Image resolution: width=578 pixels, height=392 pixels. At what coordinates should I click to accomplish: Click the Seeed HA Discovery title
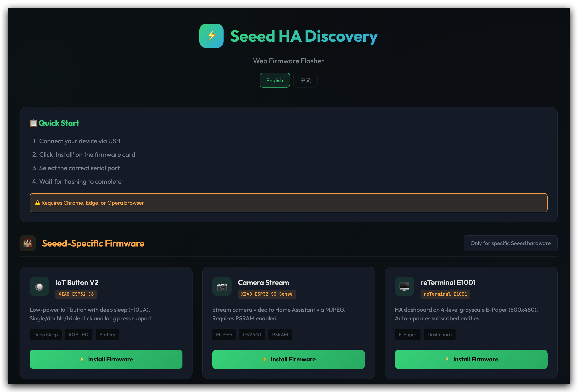[x=304, y=36]
